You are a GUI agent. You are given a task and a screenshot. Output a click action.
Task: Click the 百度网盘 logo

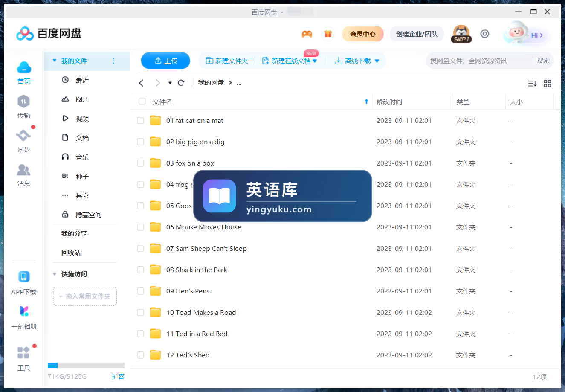49,33
